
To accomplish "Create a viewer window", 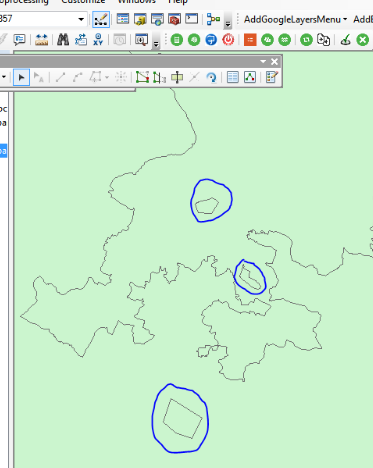I will click(x=141, y=40).
